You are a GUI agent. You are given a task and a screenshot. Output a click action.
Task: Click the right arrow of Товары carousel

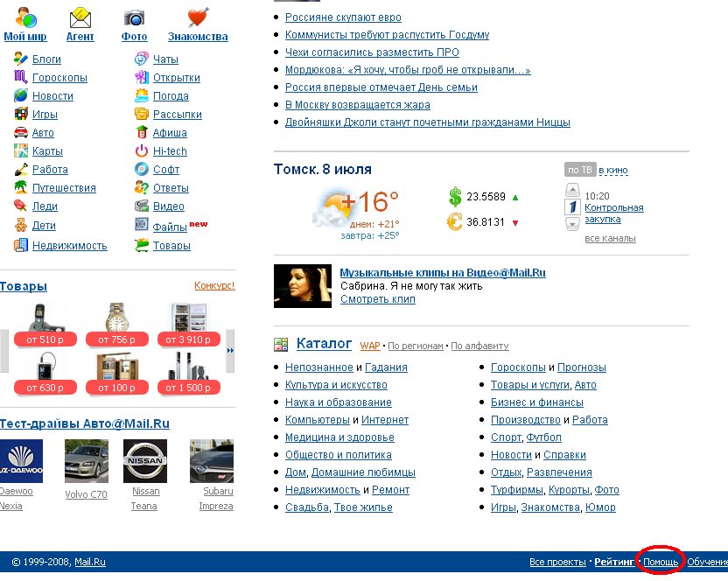click(x=230, y=351)
